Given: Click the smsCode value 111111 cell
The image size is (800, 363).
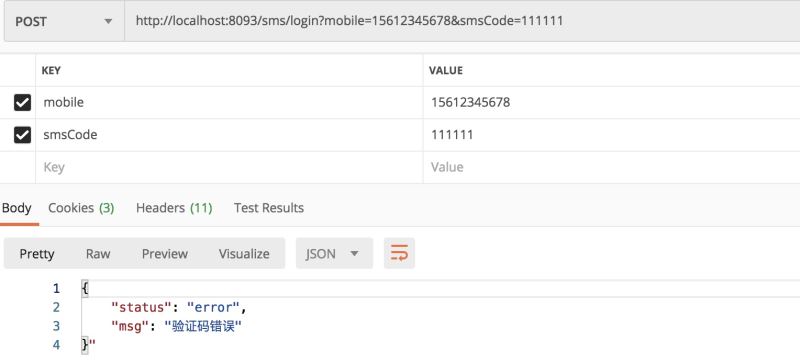Looking at the screenshot, I should (x=611, y=135).
